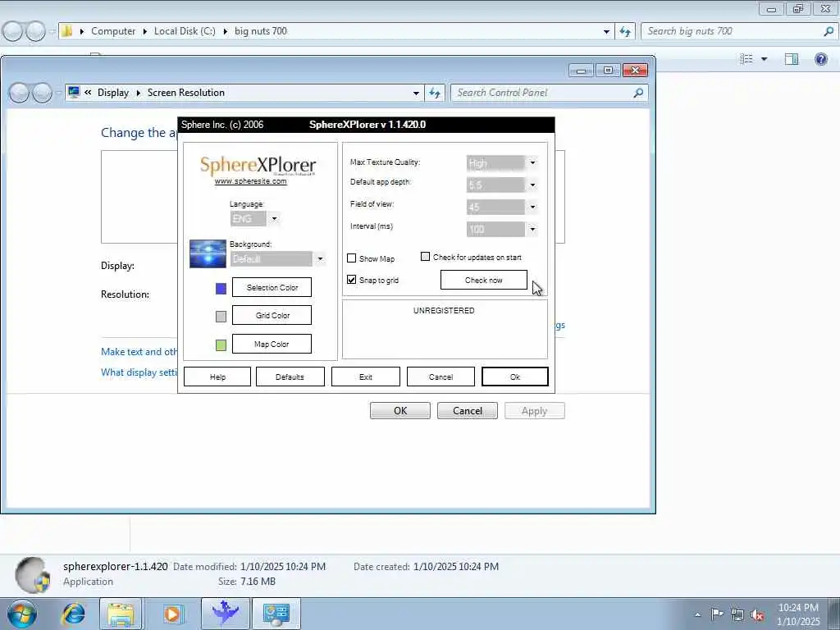Open the www.spheresite.com link
This screenshot has height=630, width=840.
coord(251,181)
